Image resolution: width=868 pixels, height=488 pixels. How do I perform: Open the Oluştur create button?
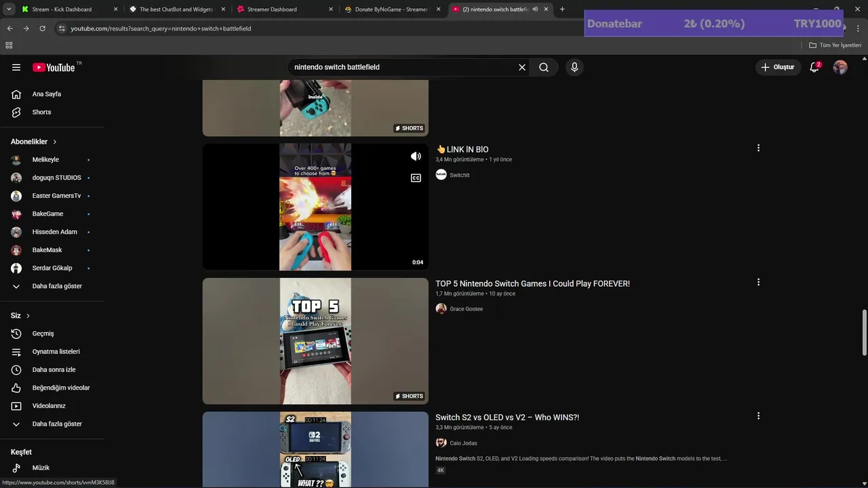(x=777, y=67)
